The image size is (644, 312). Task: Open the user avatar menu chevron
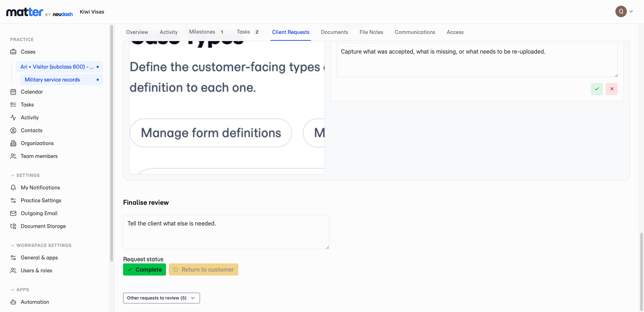click(x=631, y=11)
